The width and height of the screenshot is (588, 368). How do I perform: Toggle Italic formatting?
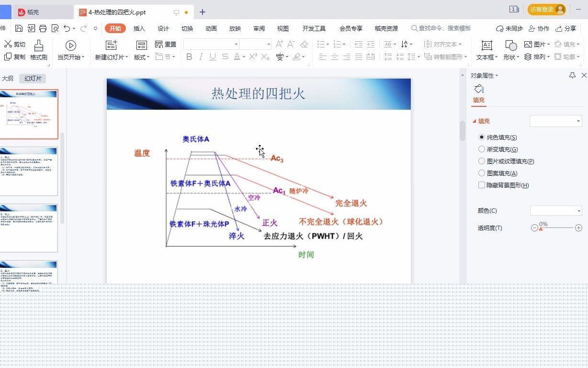(201, 57)
